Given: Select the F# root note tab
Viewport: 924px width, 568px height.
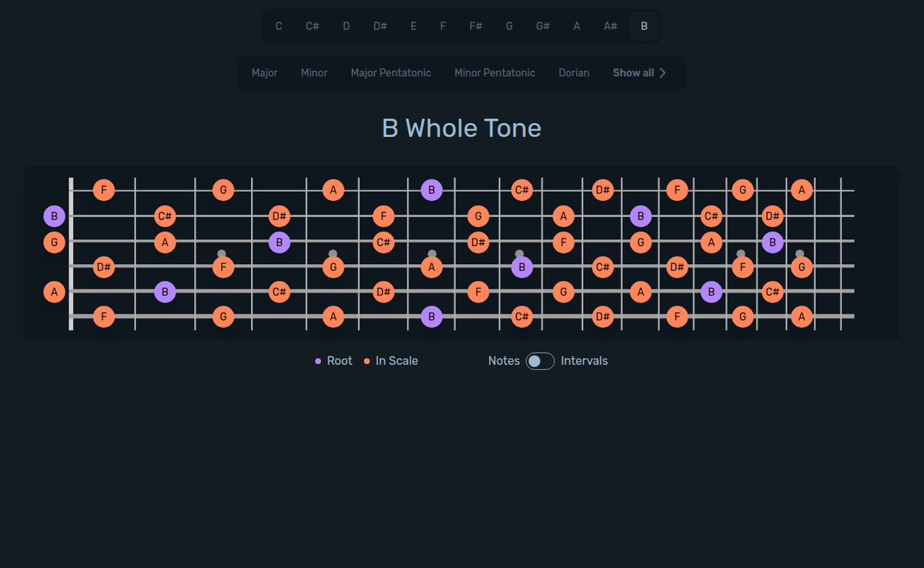Looking at the screenshot, I should pos(475,25).
